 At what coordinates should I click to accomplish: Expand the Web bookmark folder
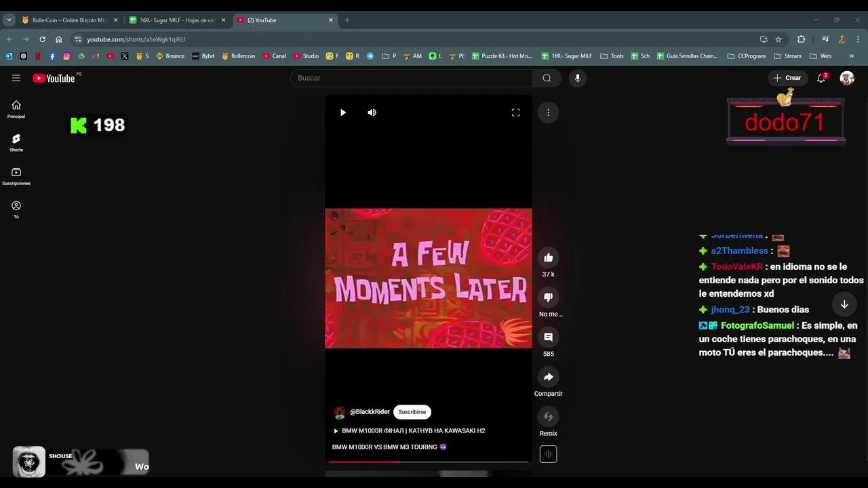click(821, 56)
